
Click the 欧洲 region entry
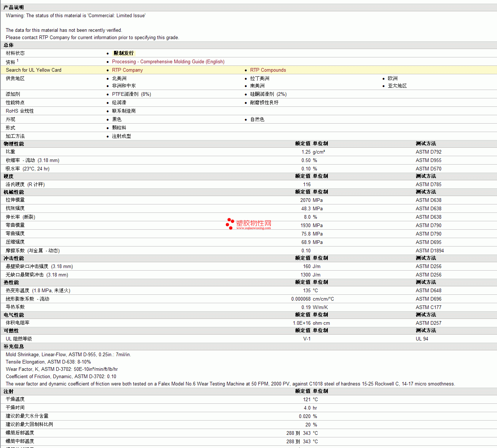392,79
